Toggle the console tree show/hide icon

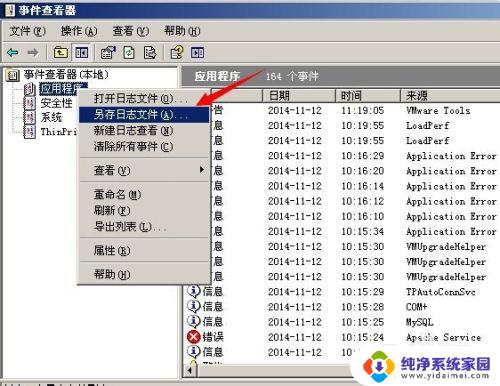coord(81,52)
